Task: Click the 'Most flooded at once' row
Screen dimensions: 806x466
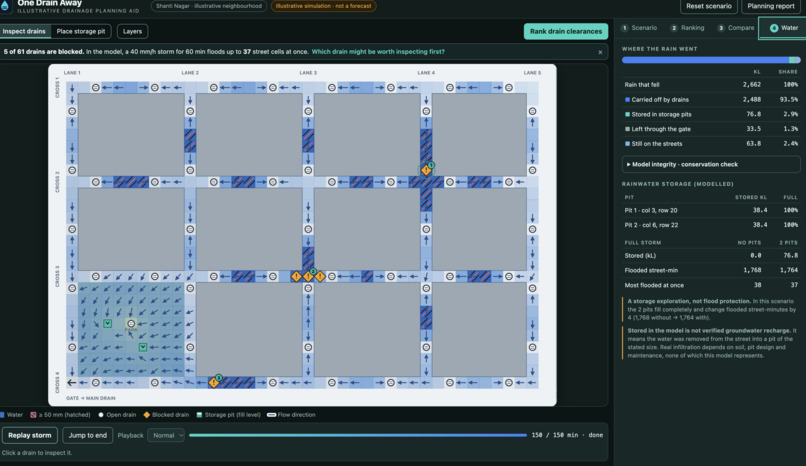Action: click(711, 285)
